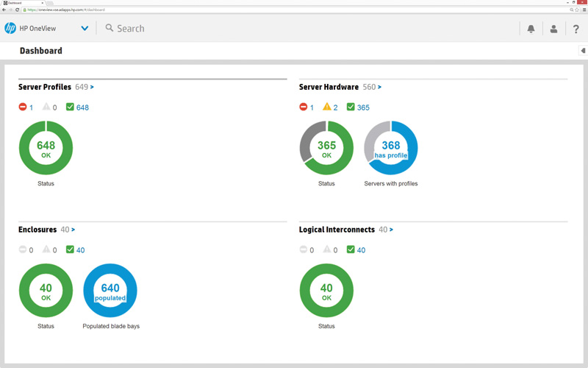
Task: Click the Server Profiles critical status icon
Action: point(23,107)
